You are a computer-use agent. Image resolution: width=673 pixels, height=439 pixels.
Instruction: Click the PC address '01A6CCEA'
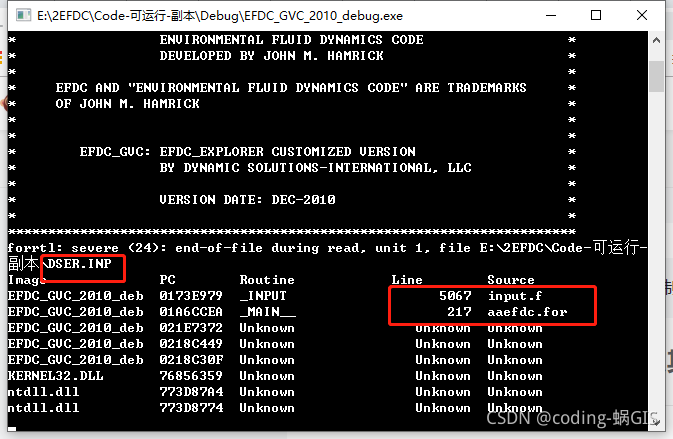[191, 312]
